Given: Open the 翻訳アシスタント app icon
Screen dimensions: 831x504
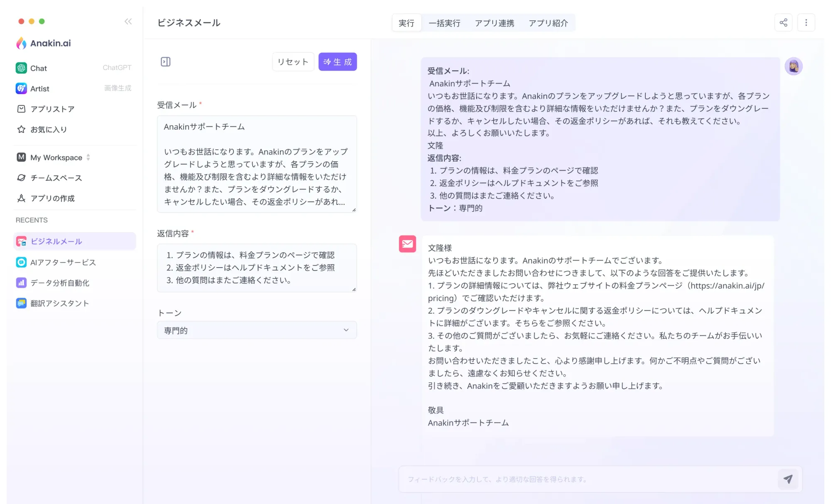Looking at the screenshot, I should pyautogui.click(x=21, y=303).
